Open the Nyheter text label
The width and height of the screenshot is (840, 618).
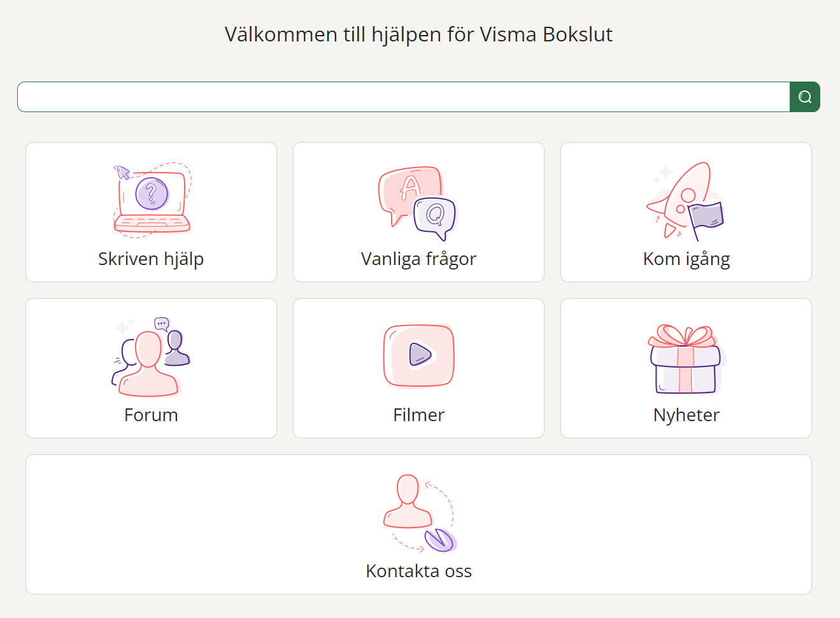(687, 415)
